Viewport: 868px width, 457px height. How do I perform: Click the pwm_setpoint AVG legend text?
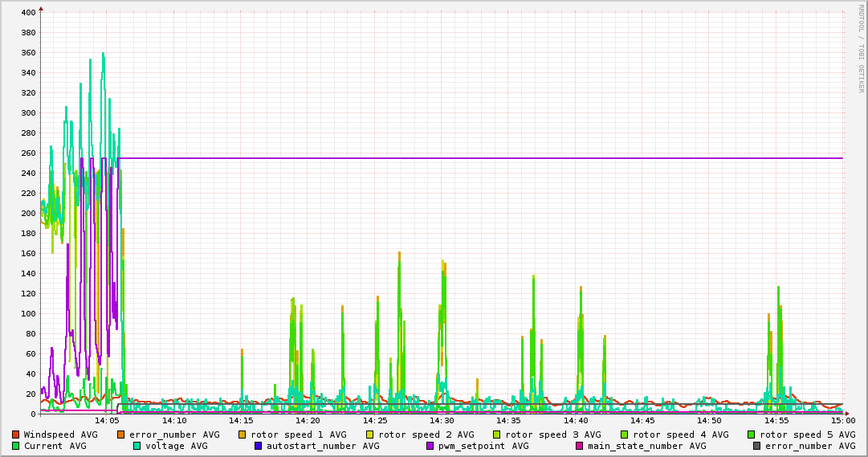(x=483, y=446)
